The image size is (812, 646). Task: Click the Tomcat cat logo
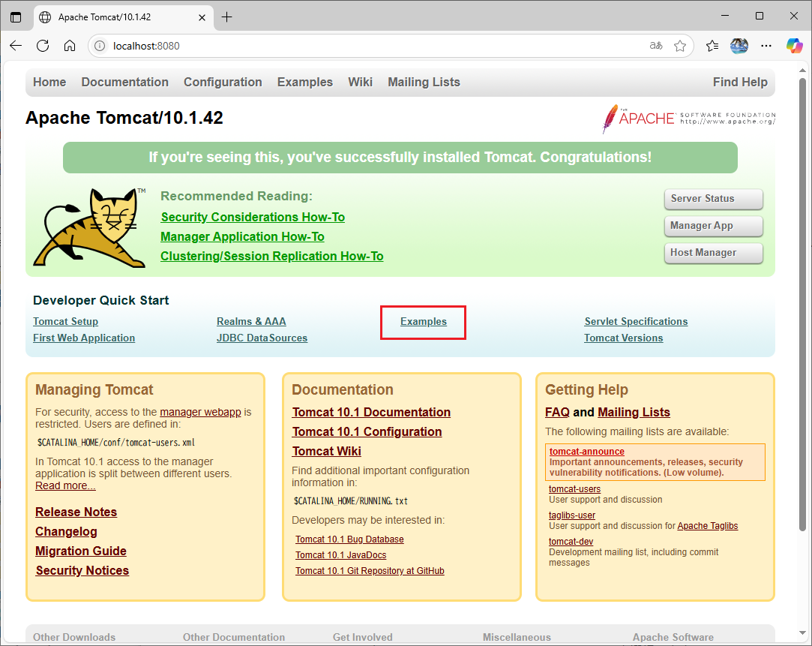click(x=90, y=227)
